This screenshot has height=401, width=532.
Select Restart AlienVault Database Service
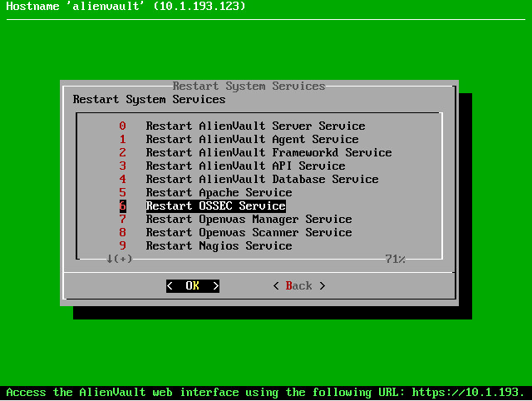coord(263,179)
